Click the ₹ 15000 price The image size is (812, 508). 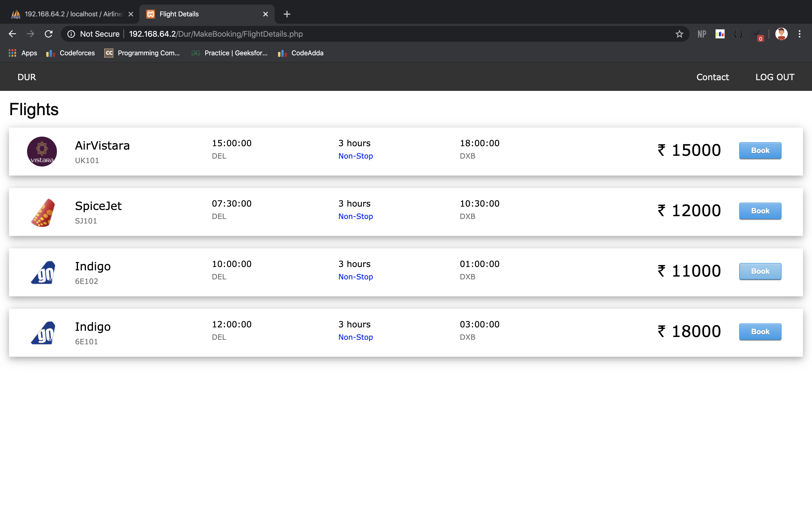click(689, 150)
